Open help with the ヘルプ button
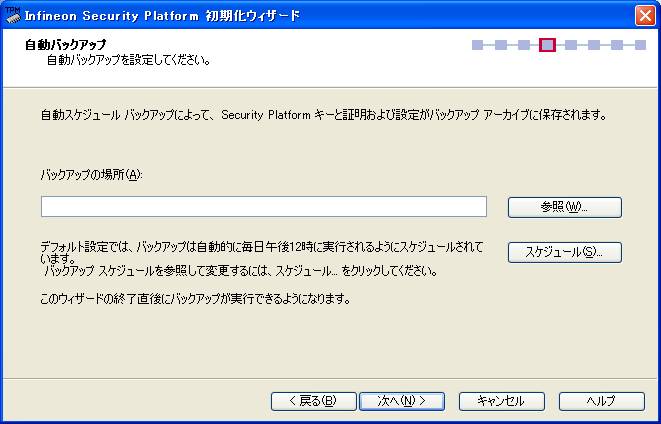The height and width of the screenshot is (424, 661). pos(602,401)
